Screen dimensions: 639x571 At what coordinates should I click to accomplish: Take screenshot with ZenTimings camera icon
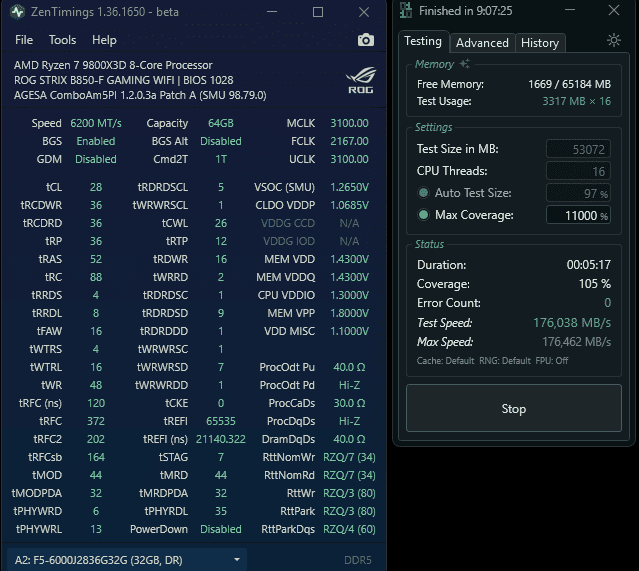(366, 40)
